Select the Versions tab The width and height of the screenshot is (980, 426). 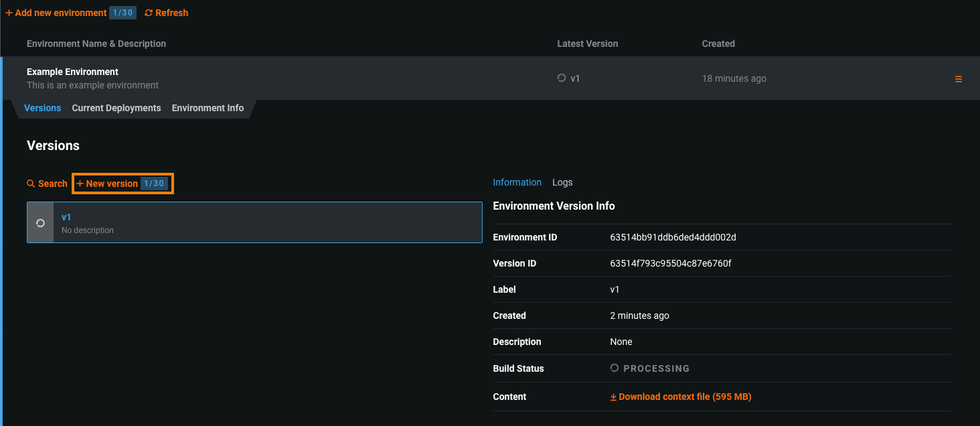coord(43,108)
